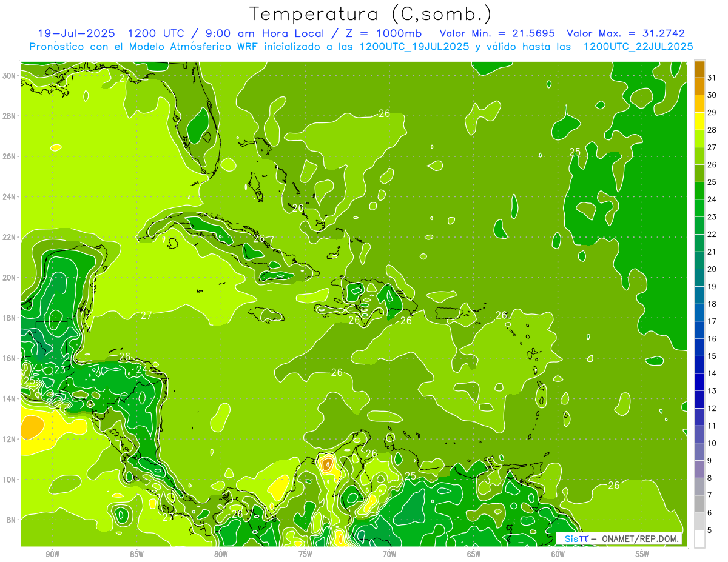The width and height of the screenshot is (728, 562).
Task: Click the '27' contour label near 18N Caribbean
Action: point(146,315)
